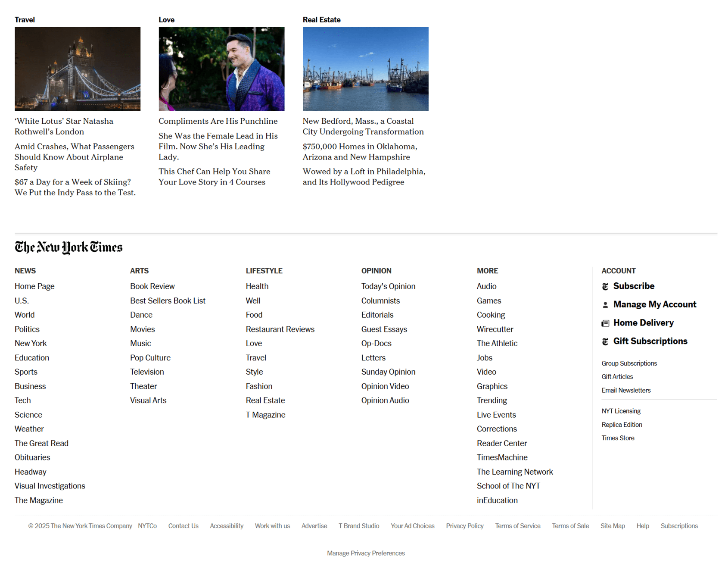Open the Love section photo of the man in purple jacket

pyautogui.click(x=221, y=69)
